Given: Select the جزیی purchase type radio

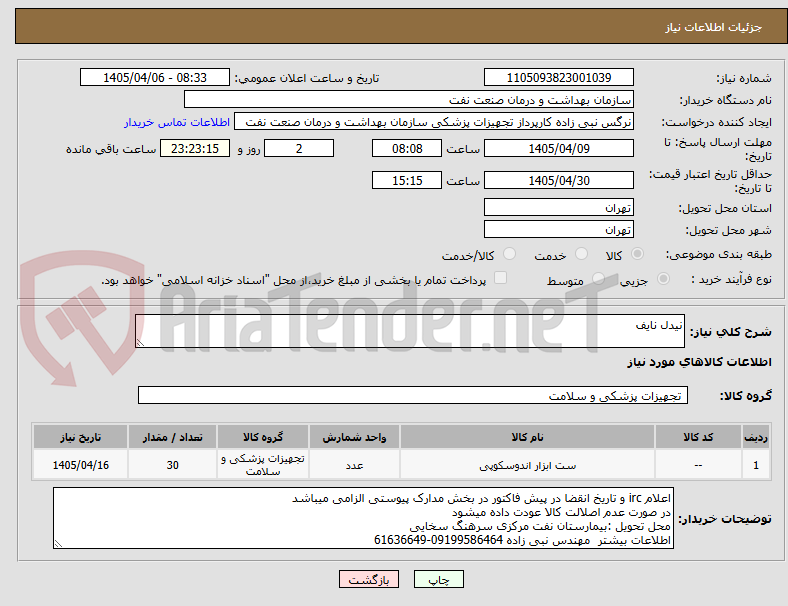Looking at the screenshot, I should 663,279.
